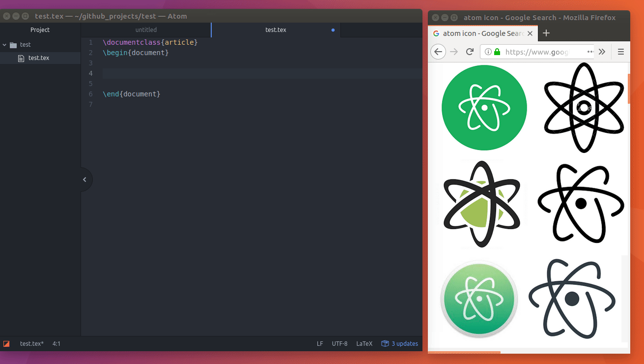The image size is (644, 364).
Task: Click the package icon beside 3 updates
Action: (x=385, y=344)
